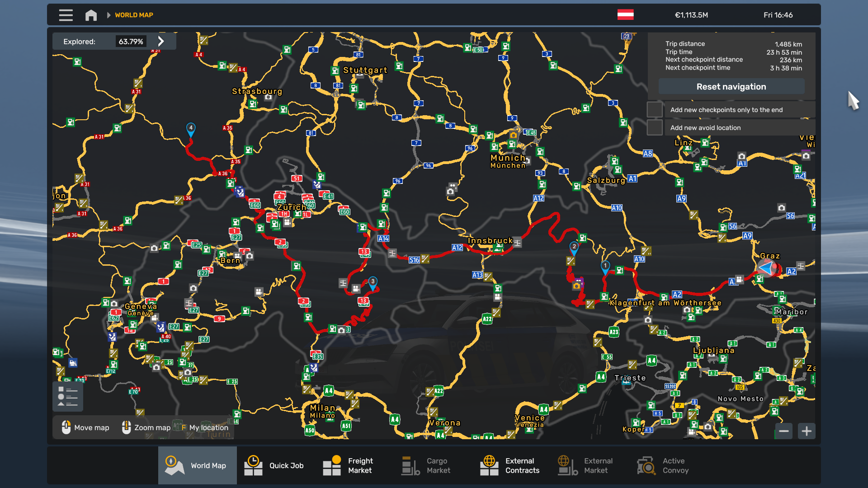Viewport: 868px width, 488px height.
Task: Click waypoint marker 2 on the route
Action: pyautogui.click(x=573, y=247)
